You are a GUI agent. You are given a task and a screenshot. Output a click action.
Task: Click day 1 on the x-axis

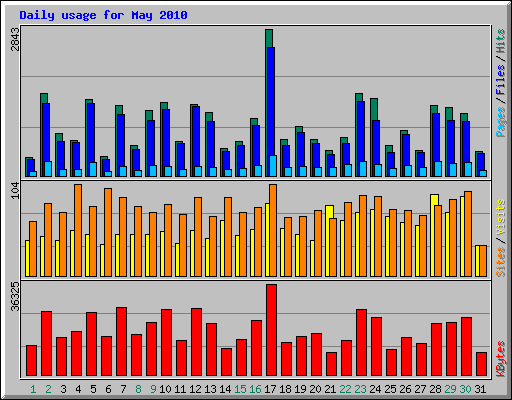coord(33,389)
